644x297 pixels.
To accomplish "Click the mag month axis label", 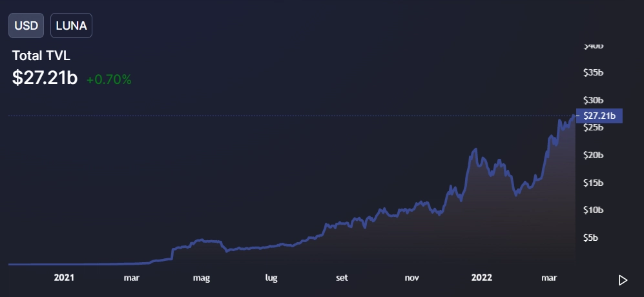I will (202, 278).
